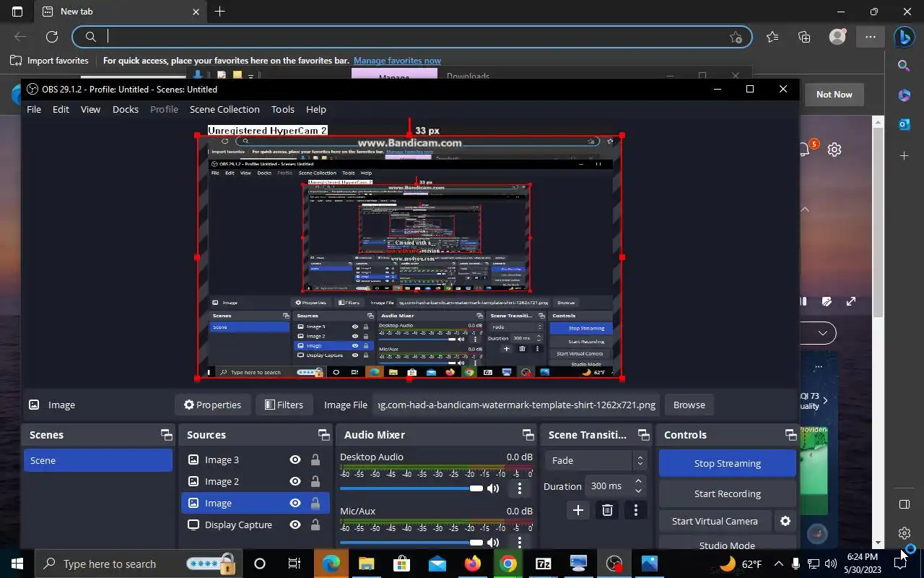Hide the Image 3 source
The image size is (924, 578).
(x=295, y=460)
